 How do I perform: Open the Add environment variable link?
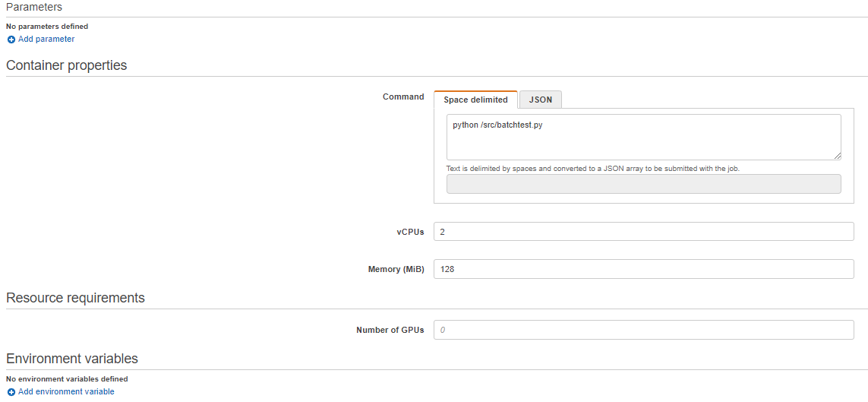(66, 392)
